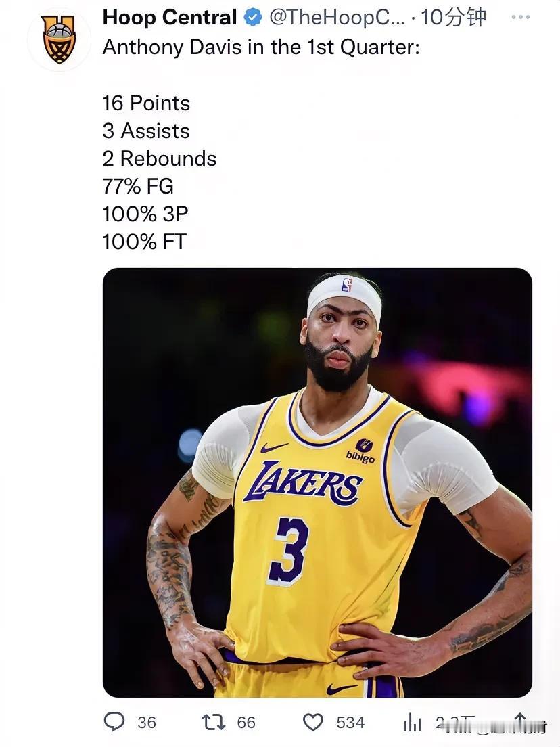Click the blue verified badge
Image resolution: width=560 pixels, height=747 pixels.
pos(253,18)
